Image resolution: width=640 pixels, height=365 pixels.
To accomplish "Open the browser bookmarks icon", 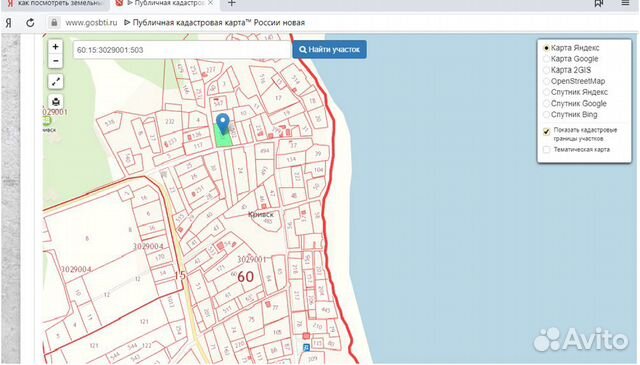I will (599, 3).
